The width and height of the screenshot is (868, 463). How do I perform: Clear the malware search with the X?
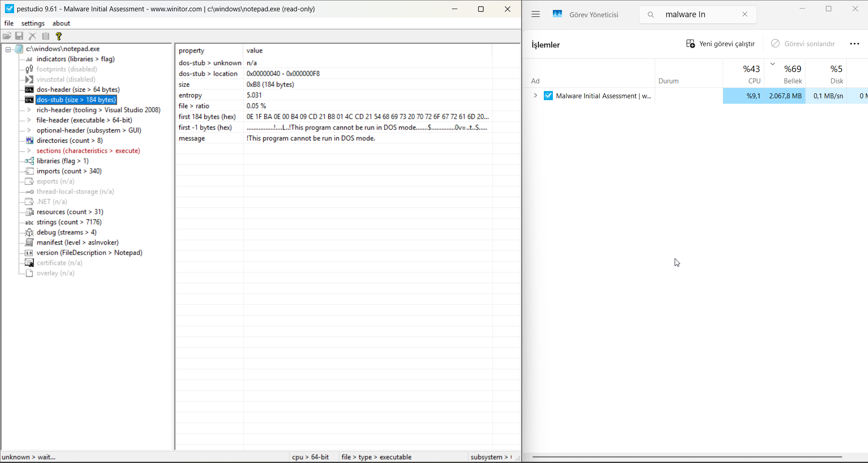pos(745,14)
